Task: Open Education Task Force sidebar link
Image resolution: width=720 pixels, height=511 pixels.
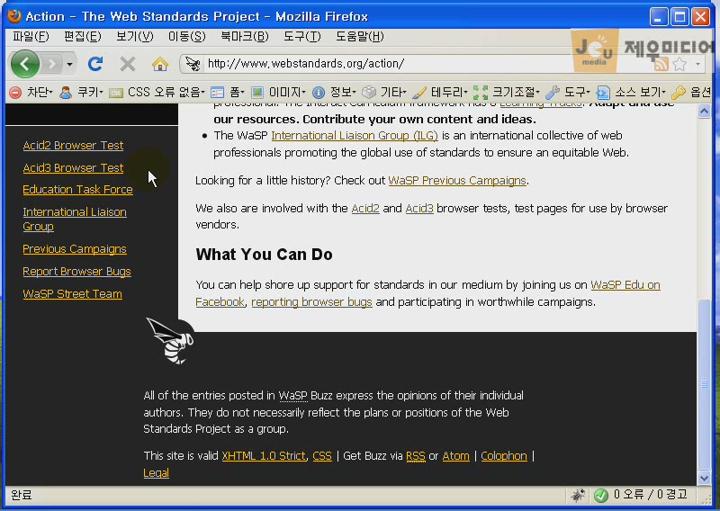Action: click(x=78, y=190)
